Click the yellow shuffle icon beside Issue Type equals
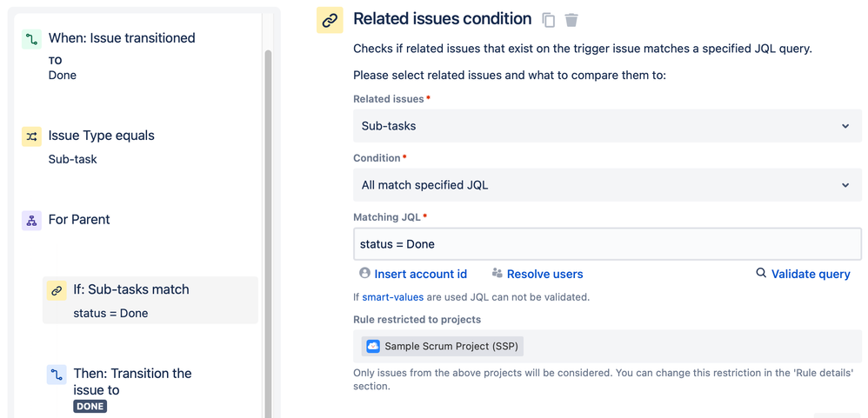Viewport: 868px width, 418px height. coord(32,136)
